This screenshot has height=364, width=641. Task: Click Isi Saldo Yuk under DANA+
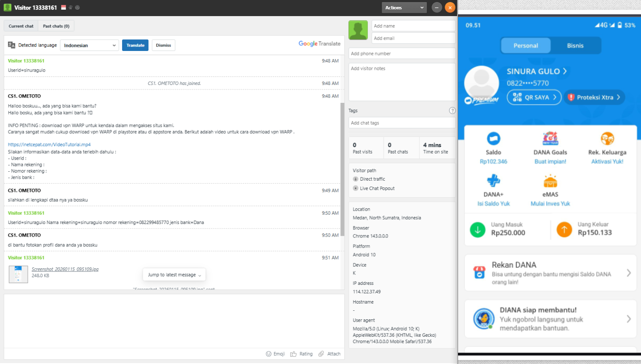pyautogui.click(x=493, y=203)
